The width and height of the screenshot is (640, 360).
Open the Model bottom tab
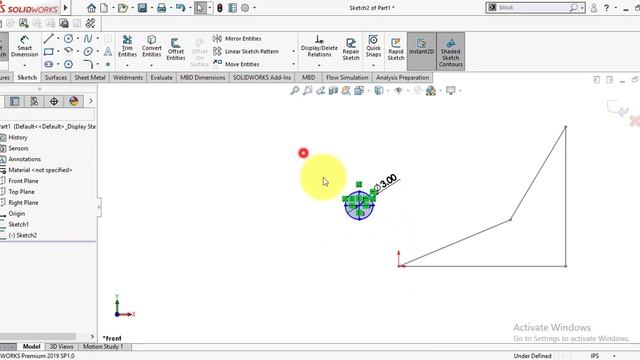pyautogui.click(x=31, y=347)
